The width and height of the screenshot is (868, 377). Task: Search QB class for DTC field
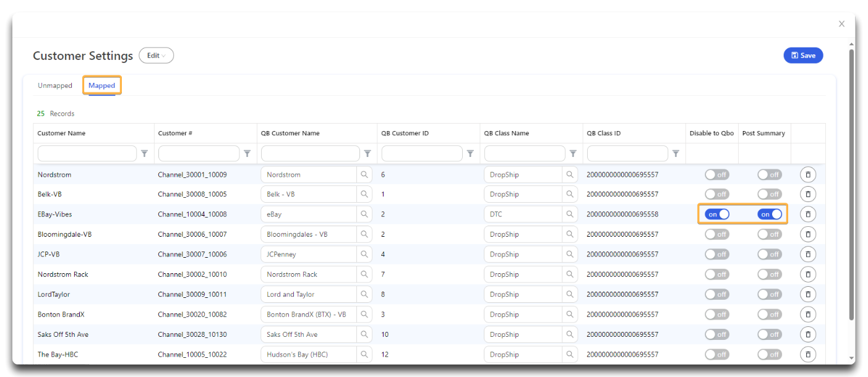click(570, 214)
